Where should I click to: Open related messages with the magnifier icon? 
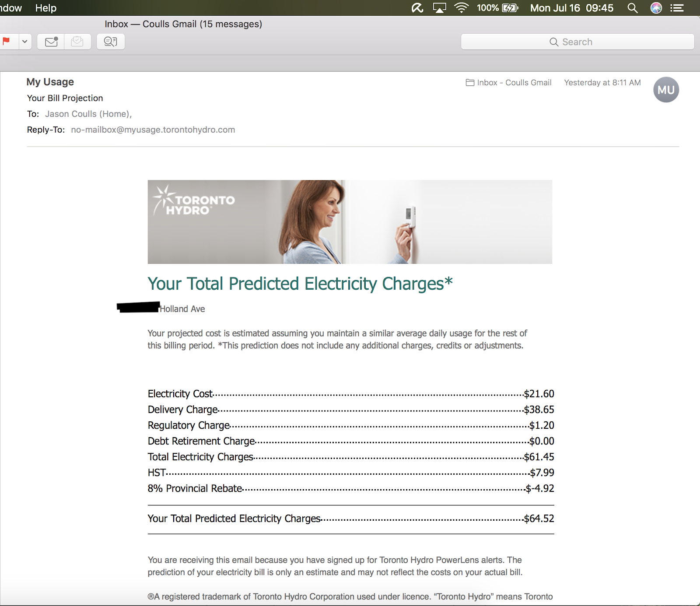(110, 42)
